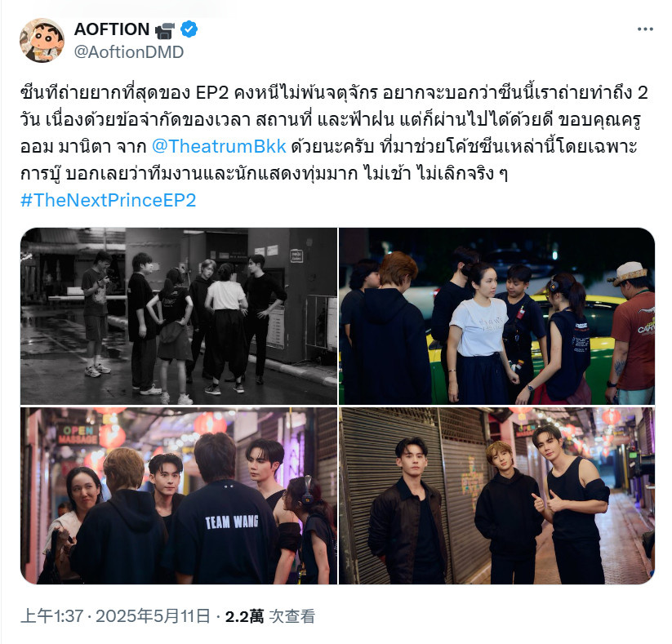
Task: Click the man in straw hat in photo
Action: (x=632, y=332)
